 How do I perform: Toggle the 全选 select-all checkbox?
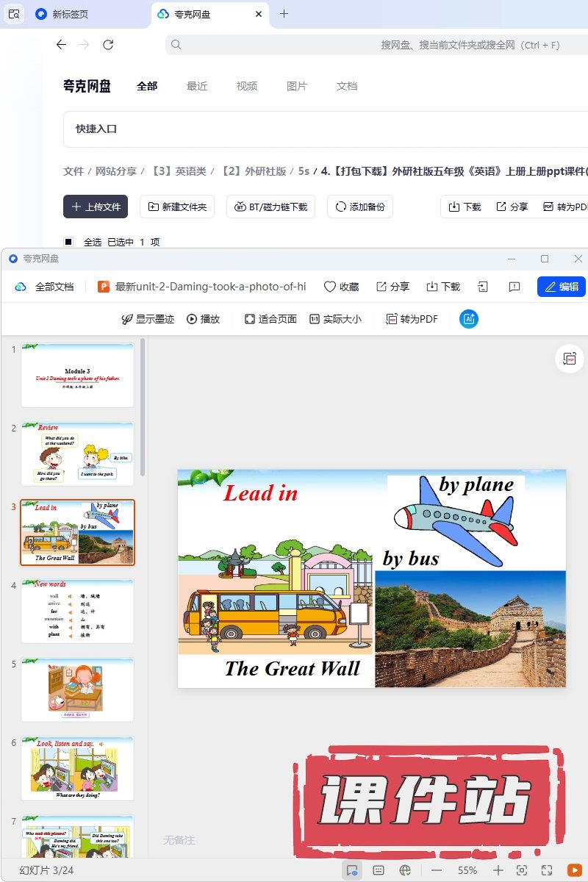click(x=68, y=242)
